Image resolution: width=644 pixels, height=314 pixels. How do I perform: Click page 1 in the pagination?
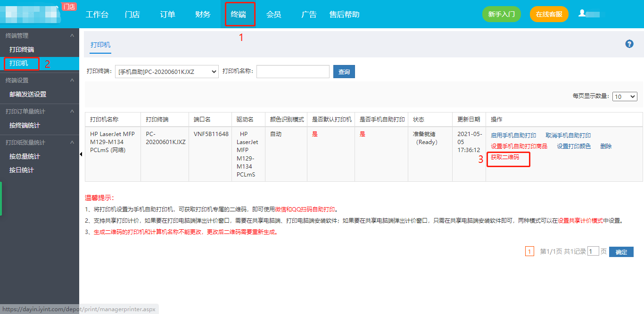point(529,252)
